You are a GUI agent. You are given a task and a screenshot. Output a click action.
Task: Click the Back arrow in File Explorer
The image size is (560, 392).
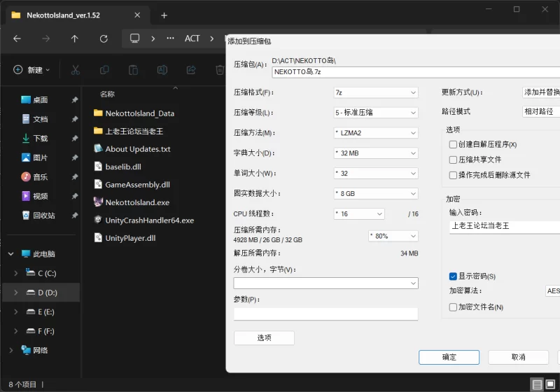click(17, 38)
